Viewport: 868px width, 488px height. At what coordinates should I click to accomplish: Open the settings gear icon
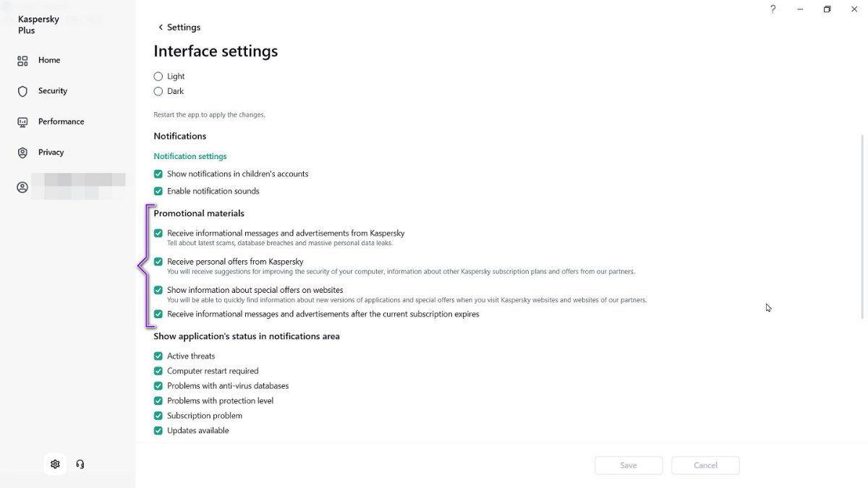(x=55, y=464)
